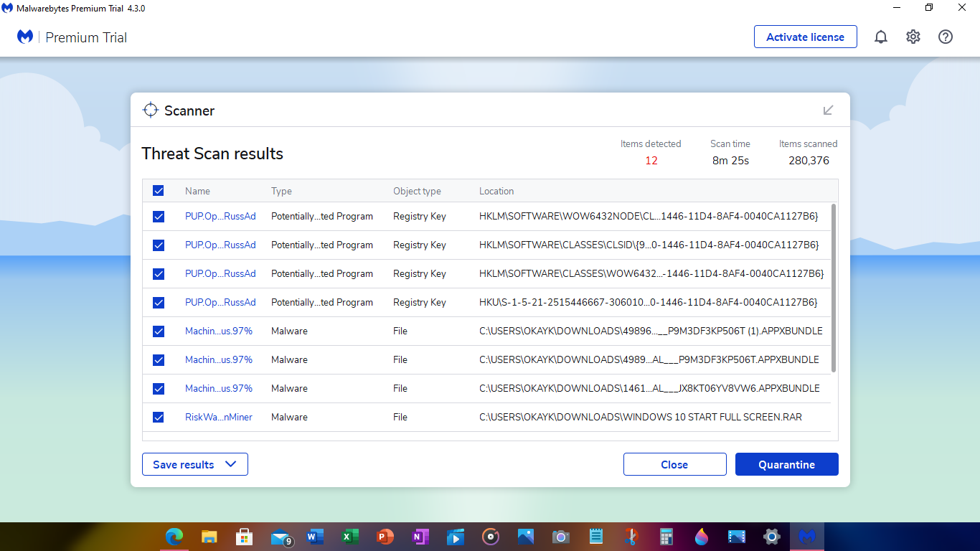Toggle the select-all checkbox in table header

click(159, 191)
